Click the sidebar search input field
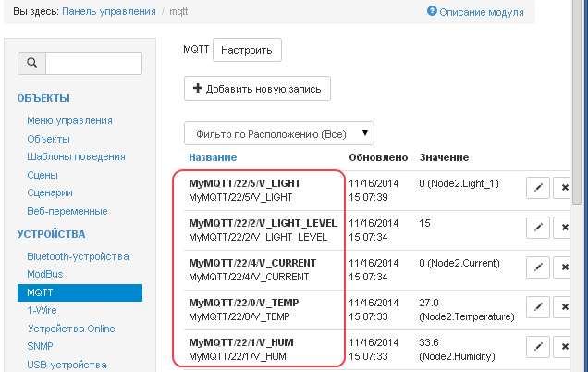588x372 pixels. pos(93,63)
